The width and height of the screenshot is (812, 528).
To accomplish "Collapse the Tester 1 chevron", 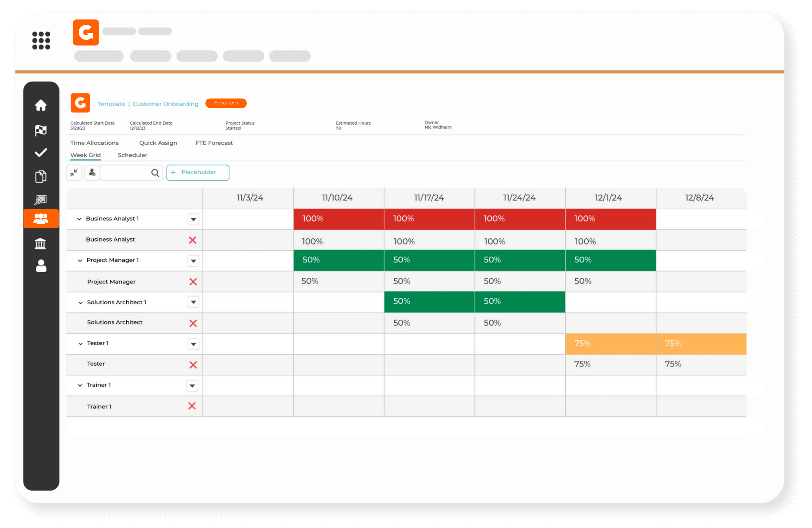I will coord(80,344).
